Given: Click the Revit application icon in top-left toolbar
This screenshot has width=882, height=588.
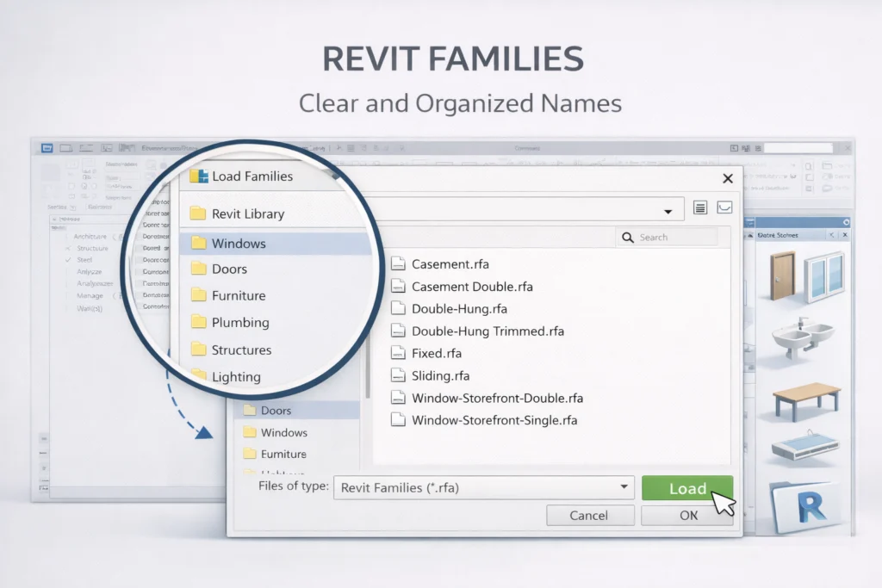Looking at the screenshot, I should coord(47,147).
